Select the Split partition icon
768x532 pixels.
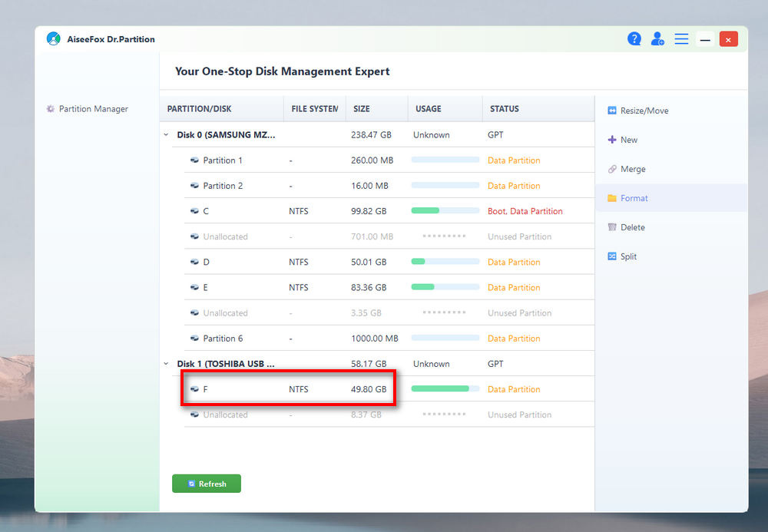click(612, 256)
